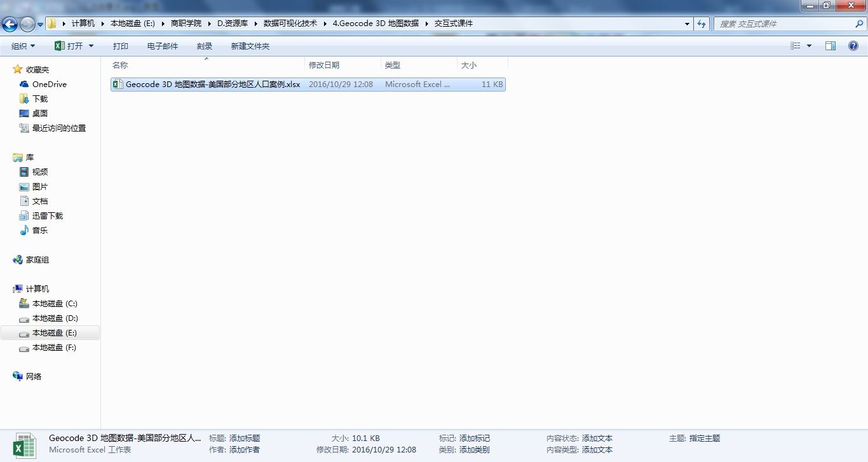Click the Microsoft Excel type cell
The height and width of the screenshot is (462, 868).
pyautogui.click(x=417, y=84)
